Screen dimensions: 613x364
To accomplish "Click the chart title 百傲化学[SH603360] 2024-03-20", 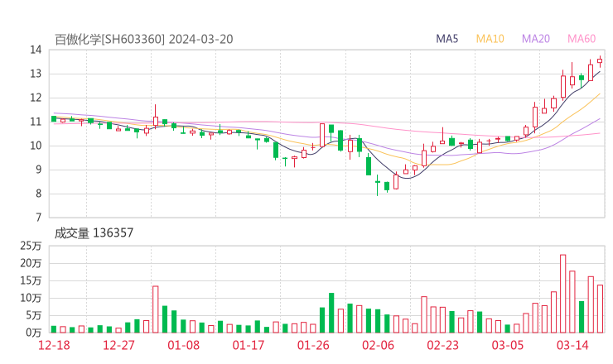I will click(144, 40).
